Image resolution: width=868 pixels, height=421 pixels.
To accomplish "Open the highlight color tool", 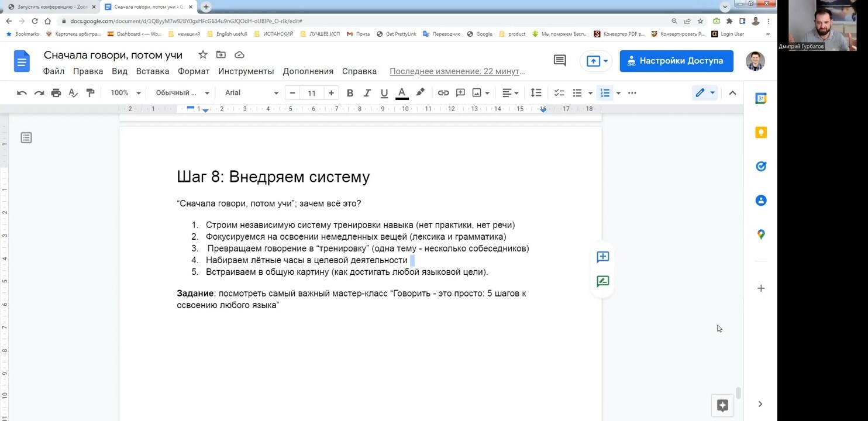I will click(420, 93).
